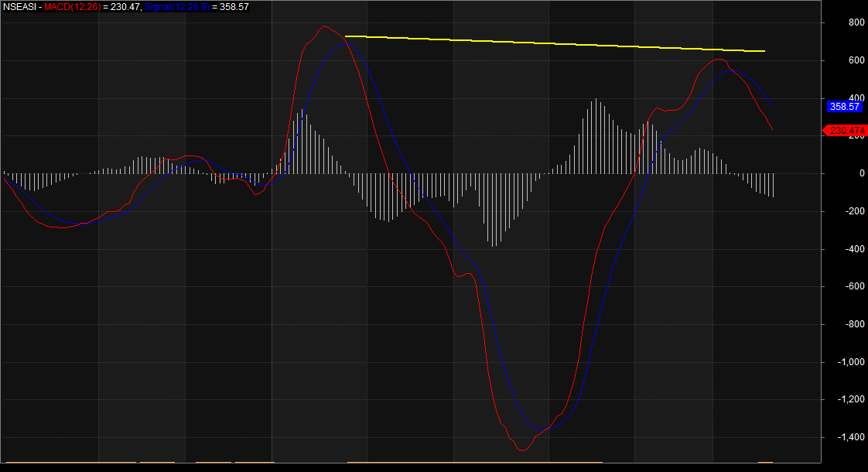The height and width of the screenshot is (472, 868).
Task: Select the yellow trend line
Action: pyautogui.click(x=555, y=44)
